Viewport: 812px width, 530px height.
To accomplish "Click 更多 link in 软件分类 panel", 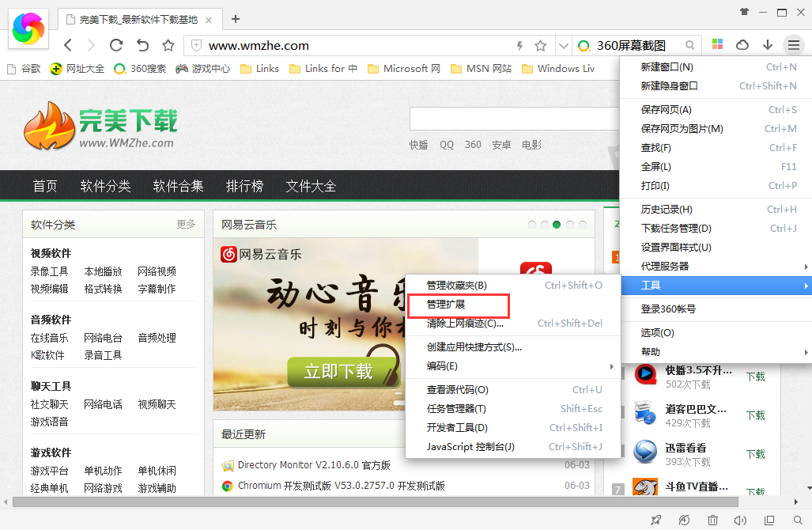I will (186, 225).
